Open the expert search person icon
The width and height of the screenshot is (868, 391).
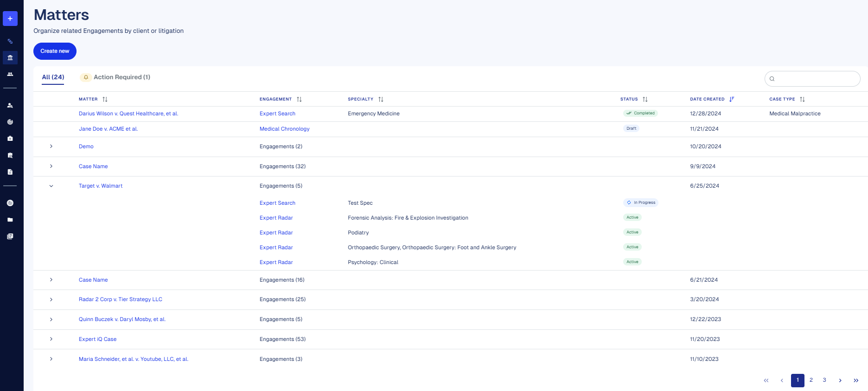click(10, 106)
